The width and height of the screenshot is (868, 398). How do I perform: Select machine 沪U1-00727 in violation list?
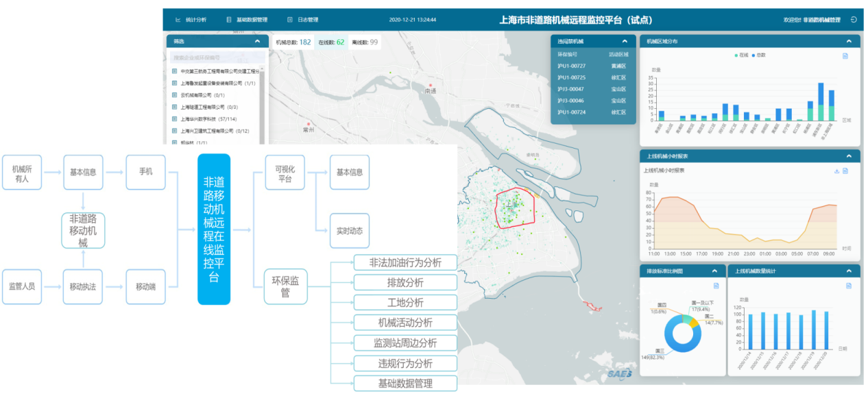pos(571,66)
